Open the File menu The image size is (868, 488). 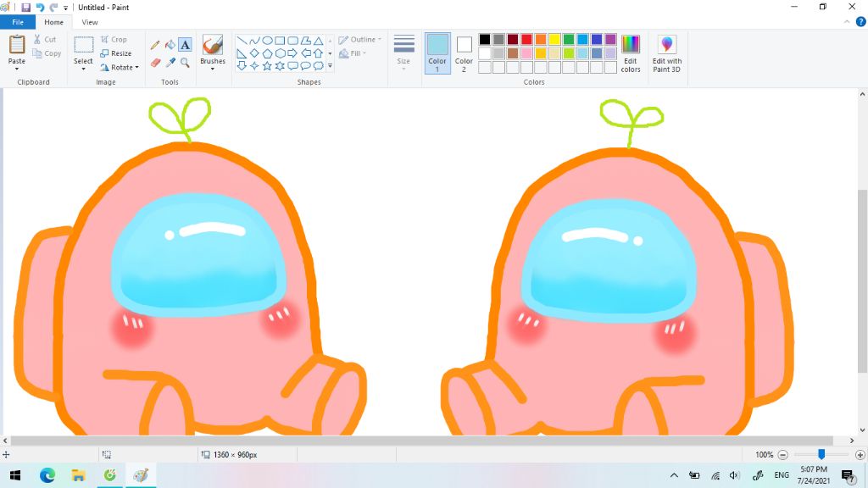18,22
